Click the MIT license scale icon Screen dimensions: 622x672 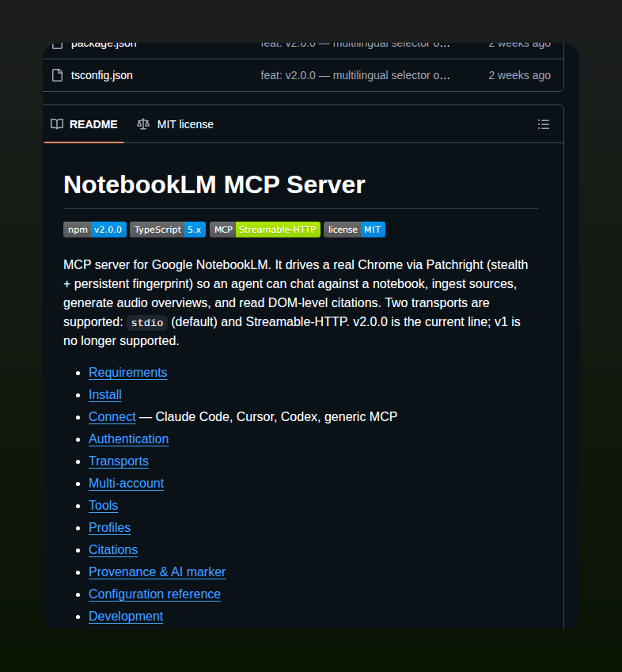[x=143, y=124]
